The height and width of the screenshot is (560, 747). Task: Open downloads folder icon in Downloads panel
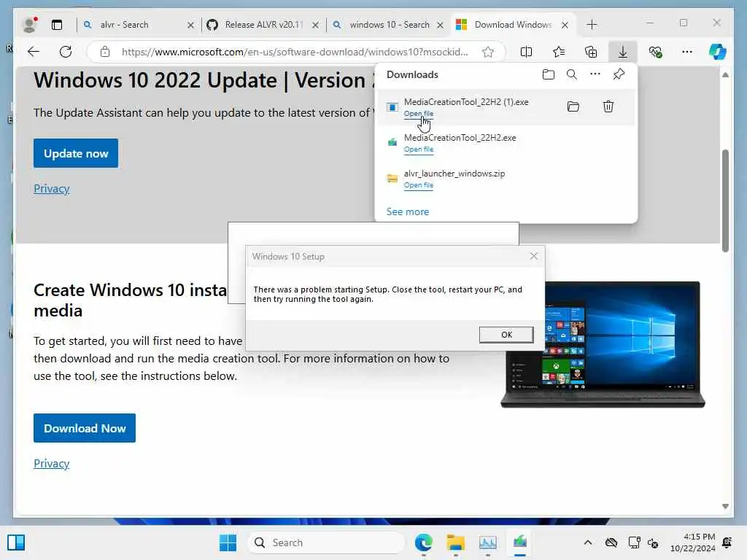click(x=549, y=74)
